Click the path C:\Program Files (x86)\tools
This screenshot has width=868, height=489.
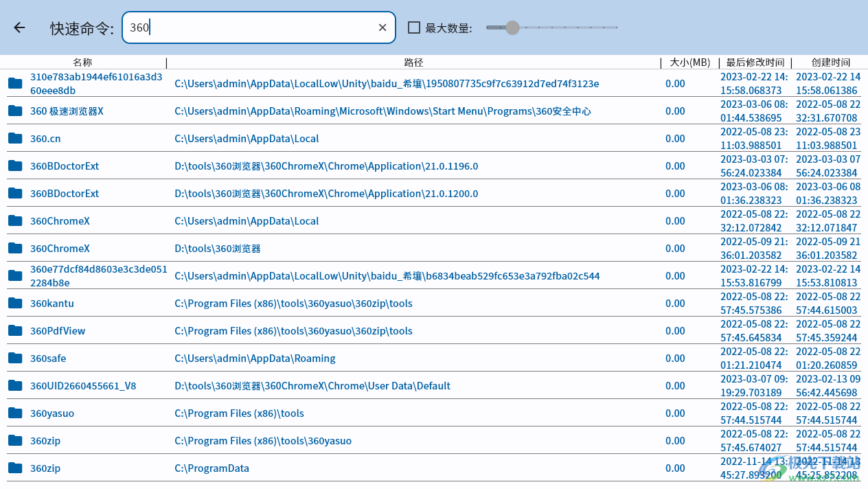pyautogui.click(x=239, y=413)
